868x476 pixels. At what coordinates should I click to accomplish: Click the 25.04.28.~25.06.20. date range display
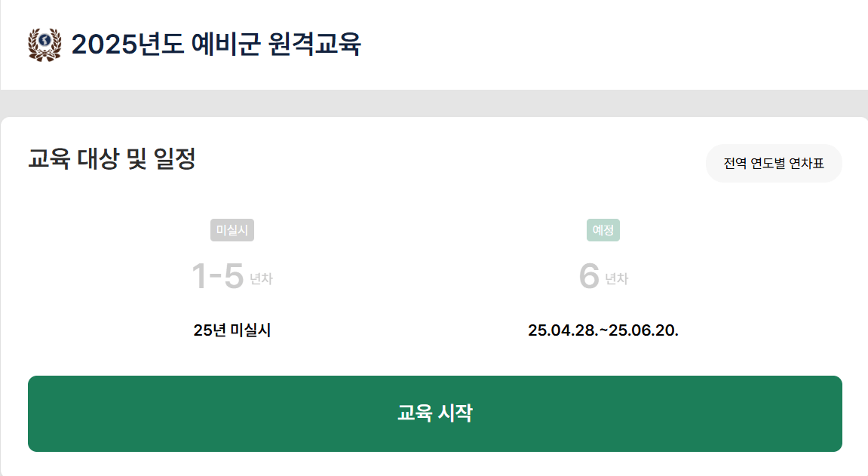coord(604,329)
